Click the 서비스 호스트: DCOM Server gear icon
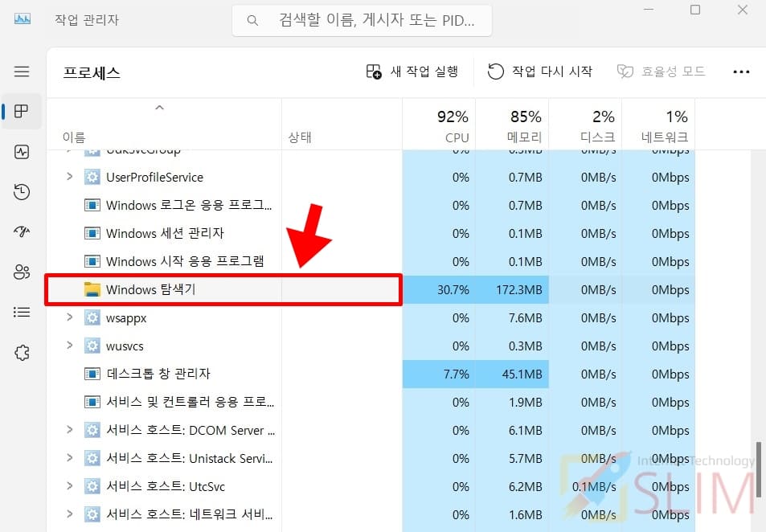This screenshot has width=766, height=532. (x=92, y=430)
